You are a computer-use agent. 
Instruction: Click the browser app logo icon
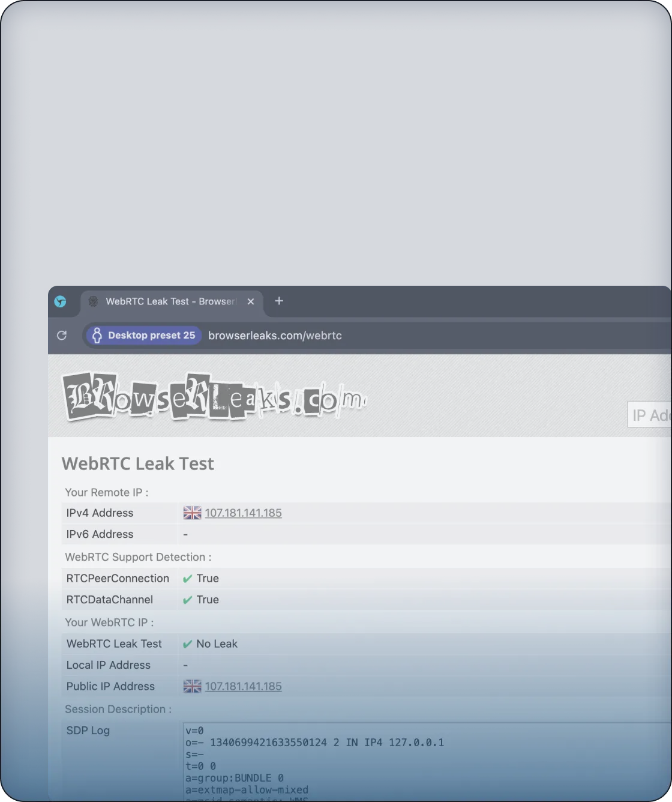tap(61, 301)
